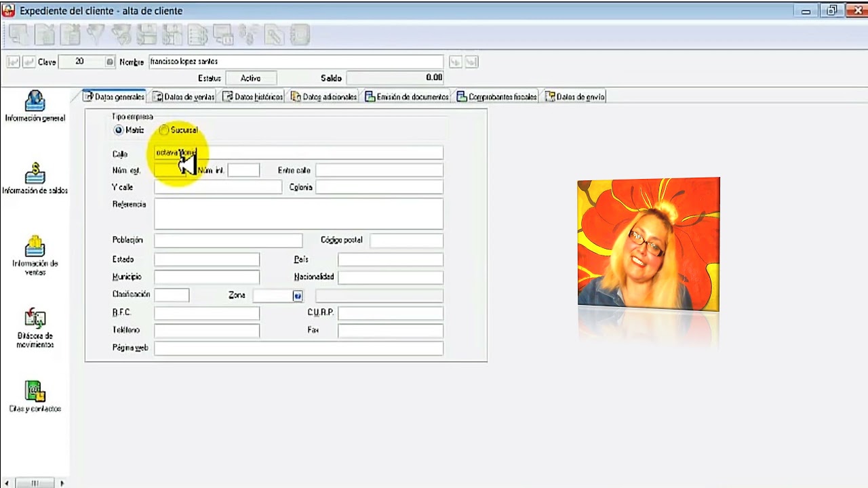Click the application icon in the title bar

[x=9, y=10]
